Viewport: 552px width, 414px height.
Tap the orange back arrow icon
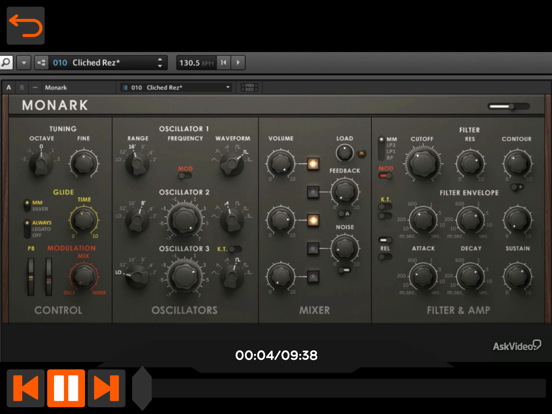point(26,26)
